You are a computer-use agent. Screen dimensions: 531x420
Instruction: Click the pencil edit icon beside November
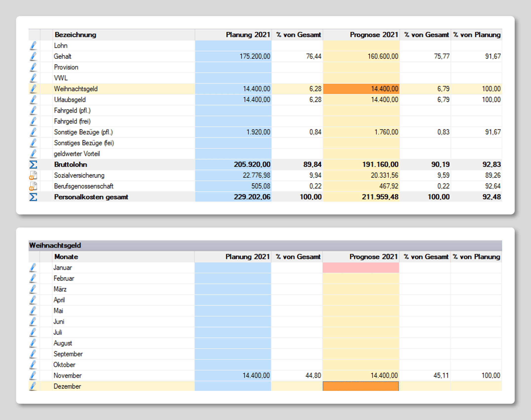click(x=33, y=376)
